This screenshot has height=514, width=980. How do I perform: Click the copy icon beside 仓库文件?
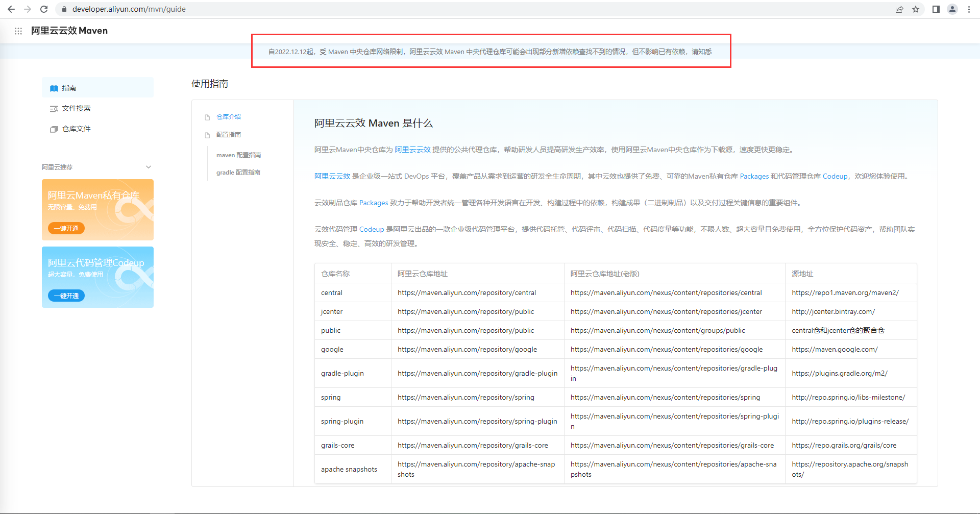pos(54,129)
